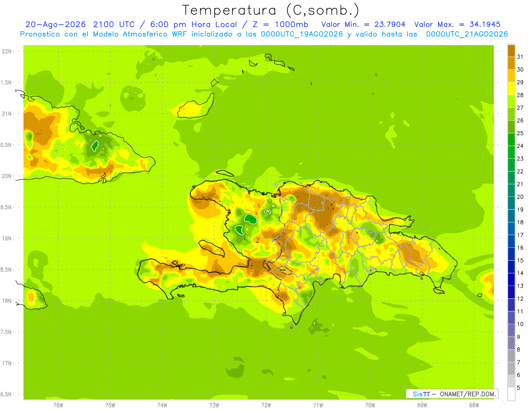
Task: Click the '75W' longitude axis label
Action: click(110, 405)
